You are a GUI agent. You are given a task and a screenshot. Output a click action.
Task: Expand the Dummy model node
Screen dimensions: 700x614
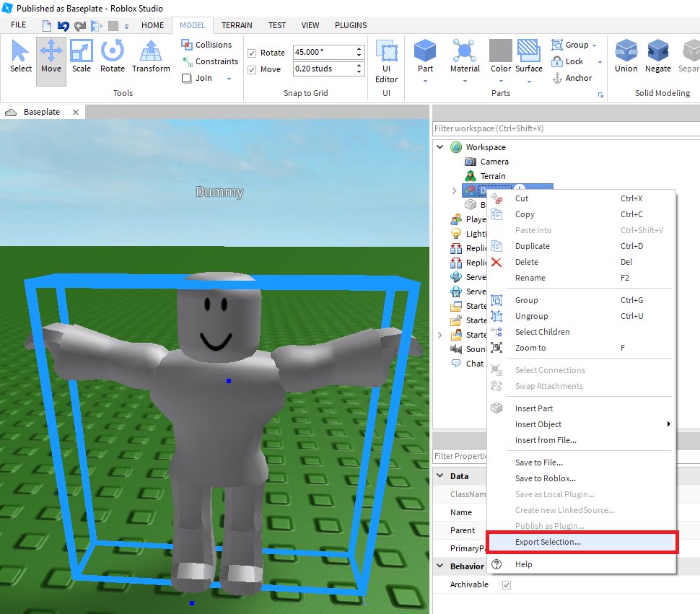pos(454,190)
